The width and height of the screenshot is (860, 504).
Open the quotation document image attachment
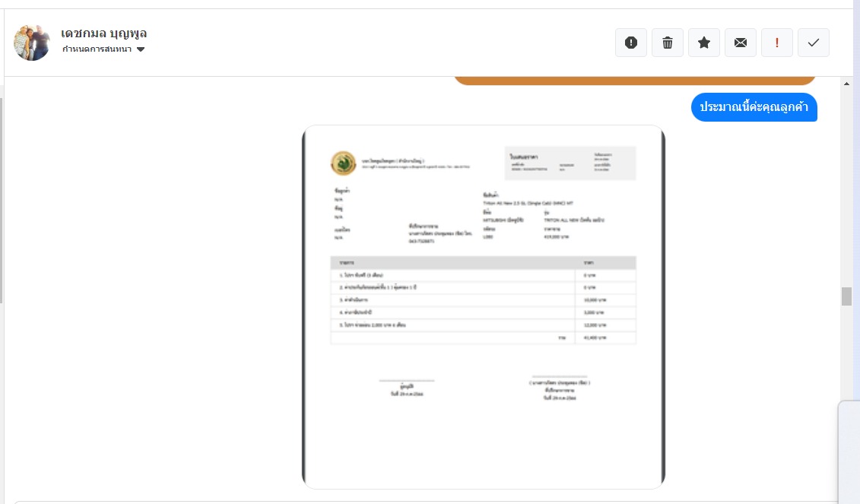483,307
